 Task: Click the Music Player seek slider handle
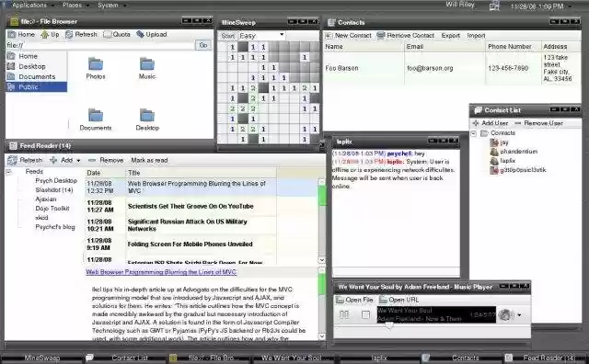click(x=389, y=325)
